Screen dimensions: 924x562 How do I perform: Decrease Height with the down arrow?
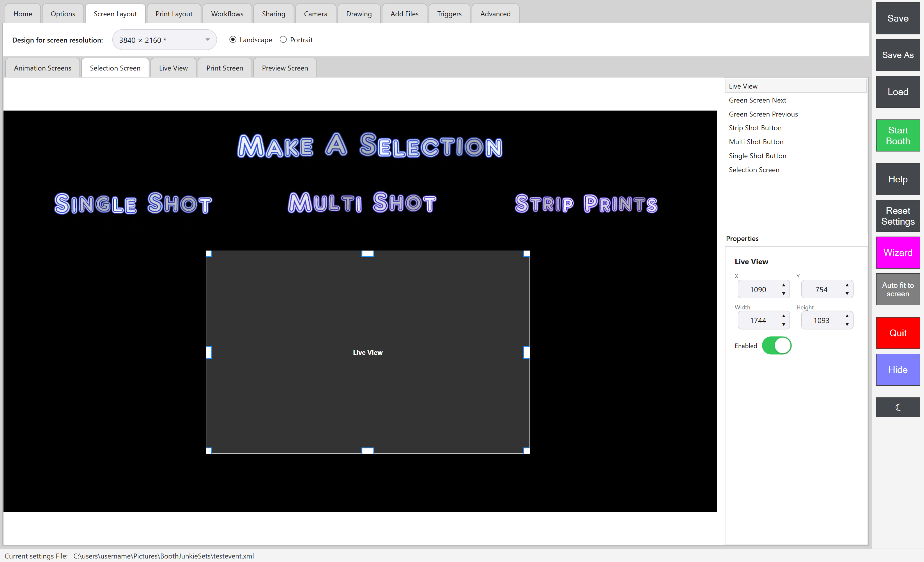(x=847, y=324)
